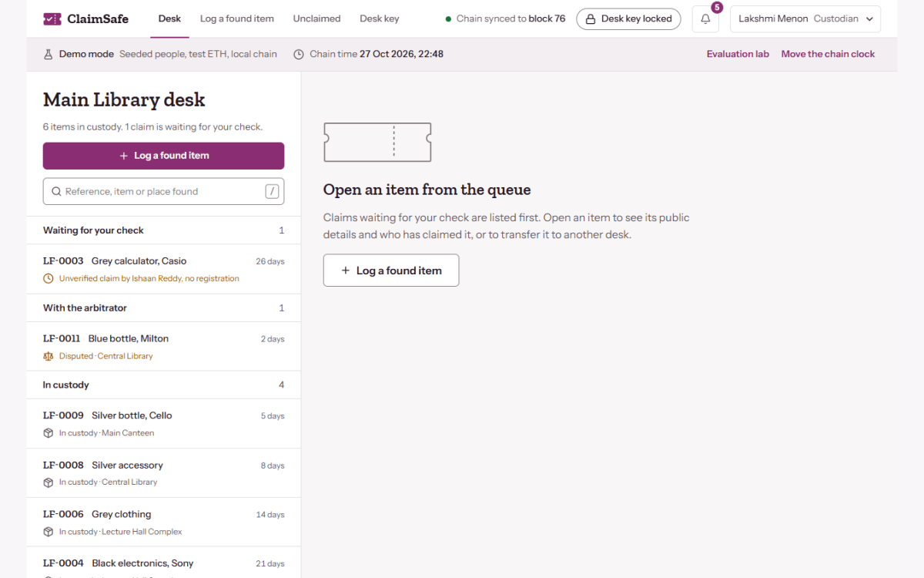This screenshot has width=924, height=578.
Task: Switch to the Desk tab
Action: (169, 18)
